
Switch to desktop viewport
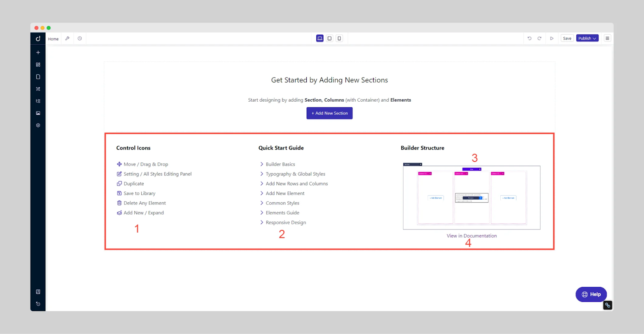click(320, 38)
